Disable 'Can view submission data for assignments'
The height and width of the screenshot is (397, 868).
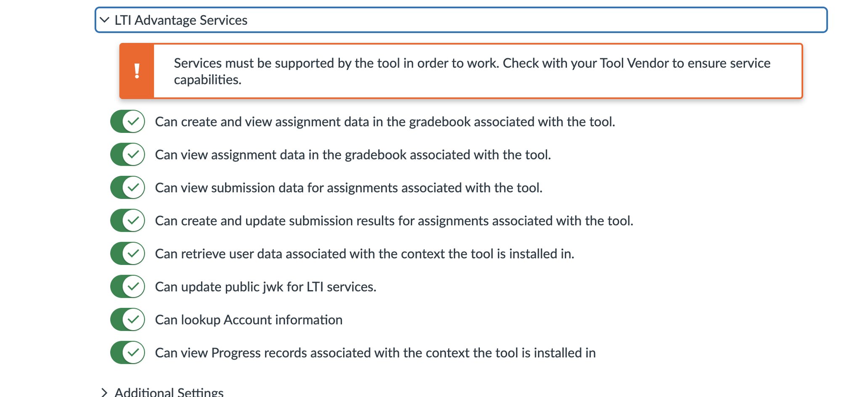click(x=127, y=188)
